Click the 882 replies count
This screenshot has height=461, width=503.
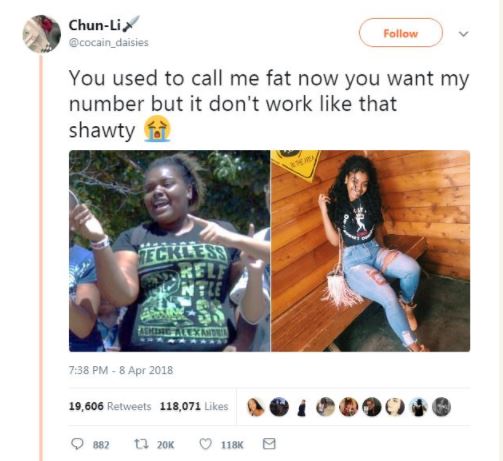click(x=101, y=445)
